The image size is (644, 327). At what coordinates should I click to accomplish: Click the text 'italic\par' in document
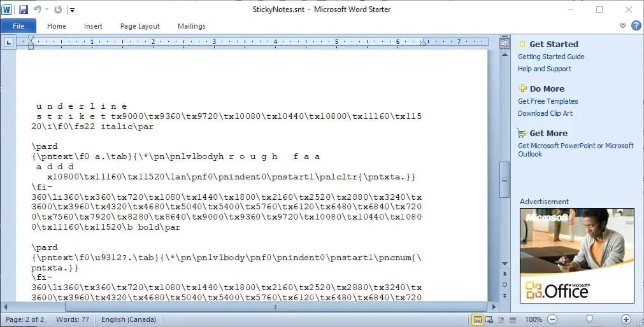pos(127,127)
